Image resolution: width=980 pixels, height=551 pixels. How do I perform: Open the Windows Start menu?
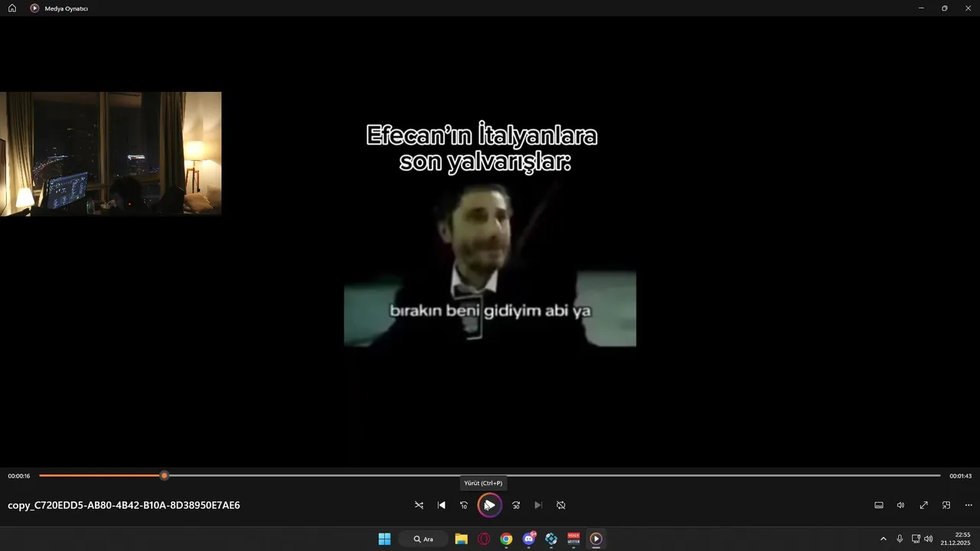point(384,539)
